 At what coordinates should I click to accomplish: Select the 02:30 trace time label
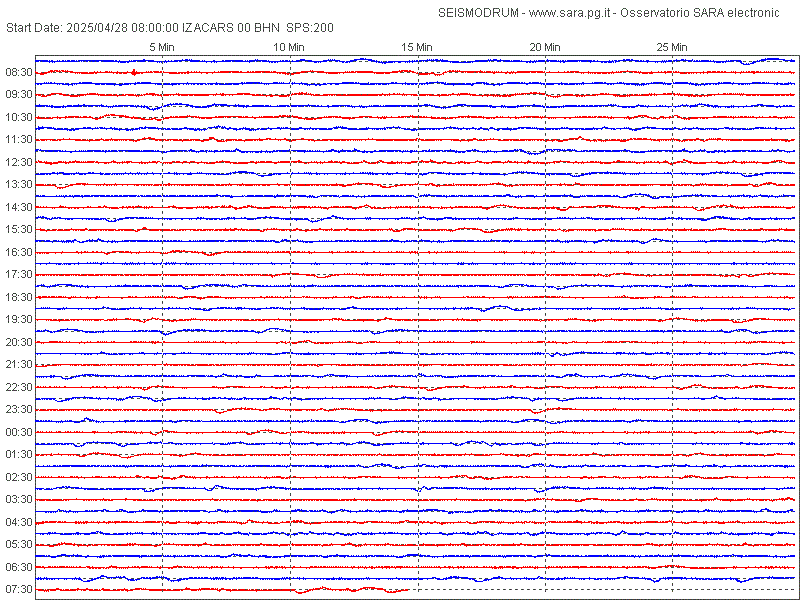(19, 477)
